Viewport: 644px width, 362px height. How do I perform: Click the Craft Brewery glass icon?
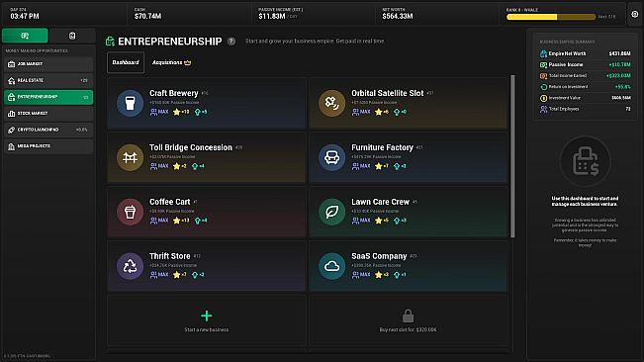pyautogui.click(x=130, y=103)
